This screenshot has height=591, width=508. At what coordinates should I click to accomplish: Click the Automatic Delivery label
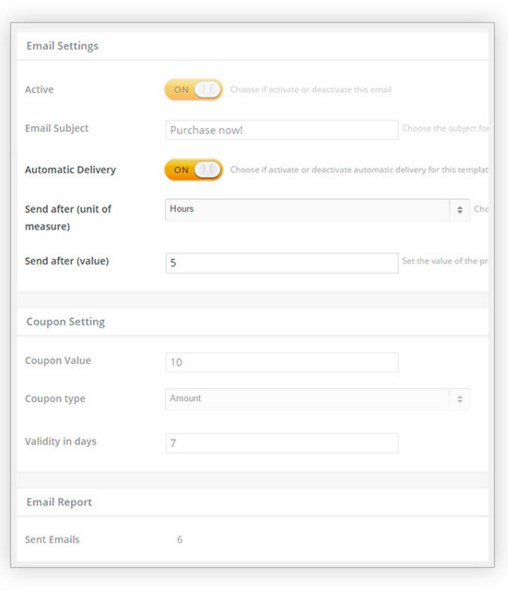pyautogui.click(x=70, y=170)
